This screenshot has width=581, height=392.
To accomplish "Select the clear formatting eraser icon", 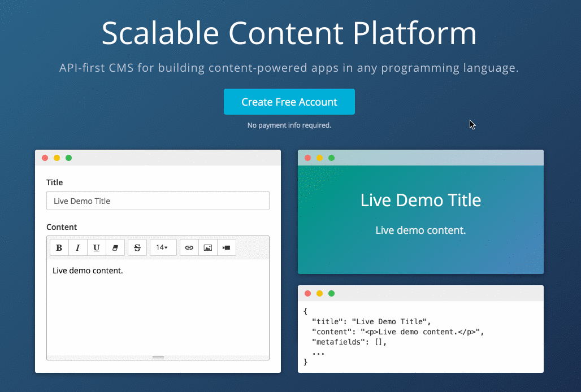I will click(115, 247).
